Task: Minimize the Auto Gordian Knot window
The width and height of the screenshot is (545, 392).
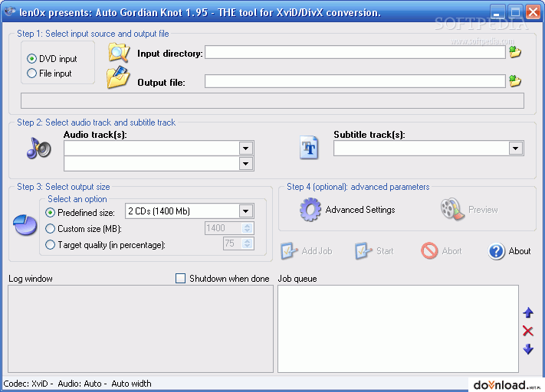Action: tap(497, 11)
